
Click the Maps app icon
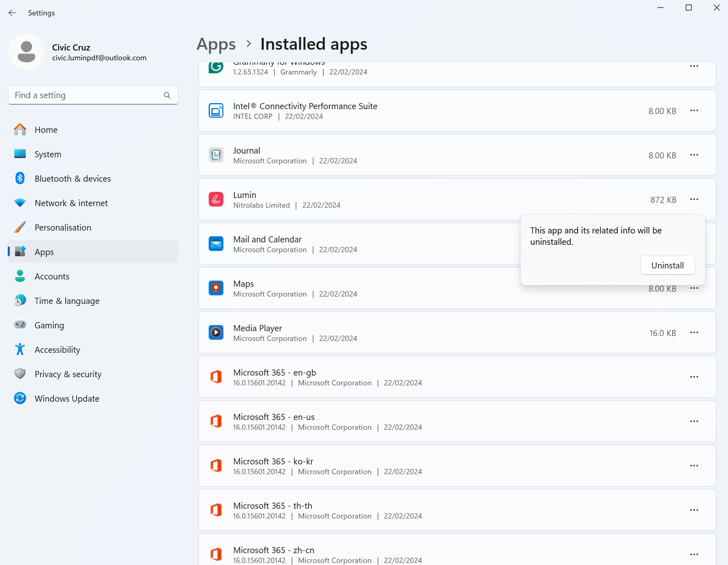click(216, 288)
